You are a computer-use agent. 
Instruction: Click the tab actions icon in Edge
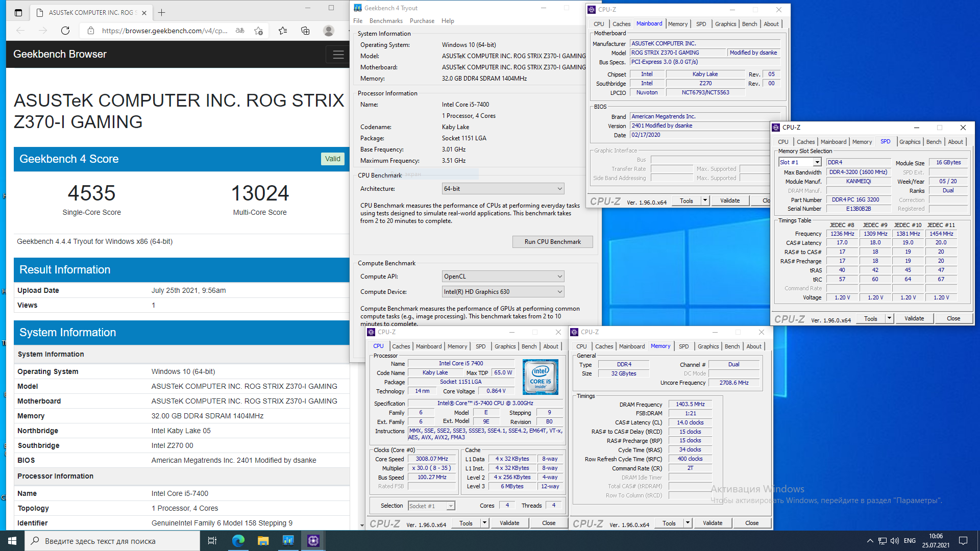[x=18, y=12]
